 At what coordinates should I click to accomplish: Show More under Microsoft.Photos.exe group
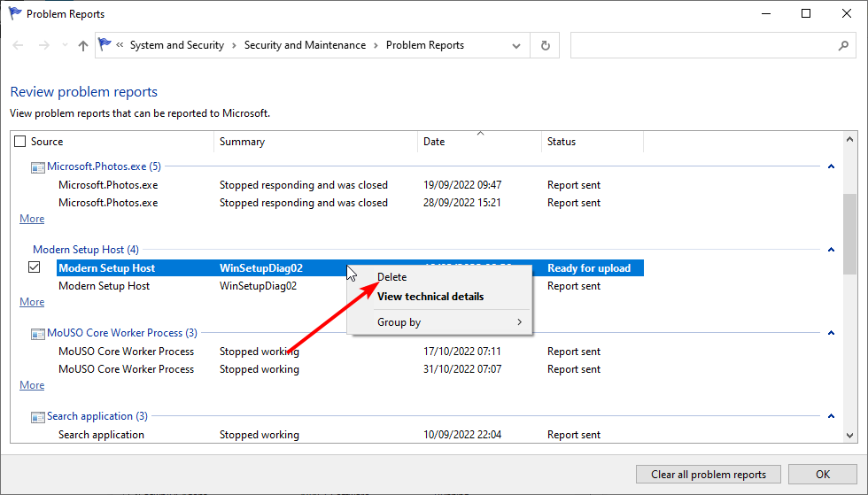[x=32, y=219]
